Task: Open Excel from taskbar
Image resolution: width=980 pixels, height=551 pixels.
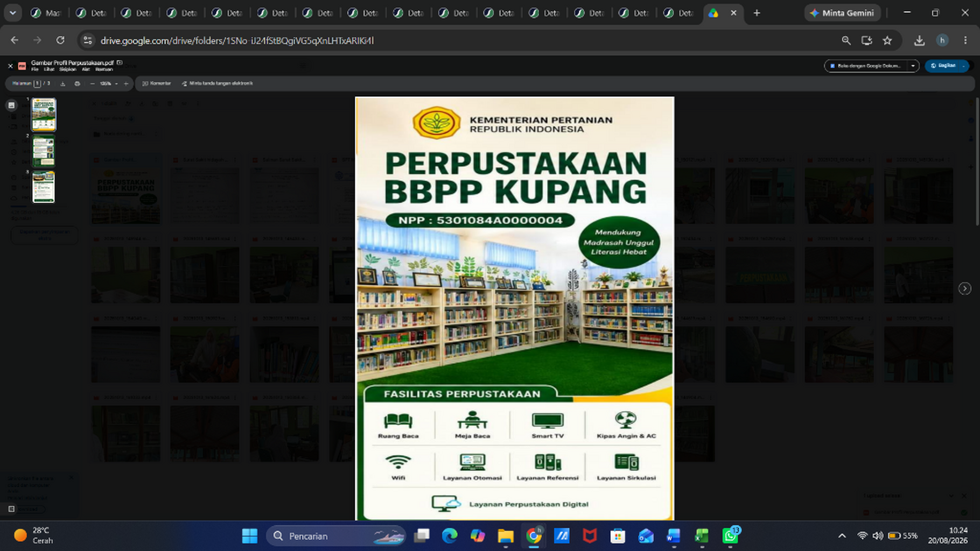Action: coord(702,536)
